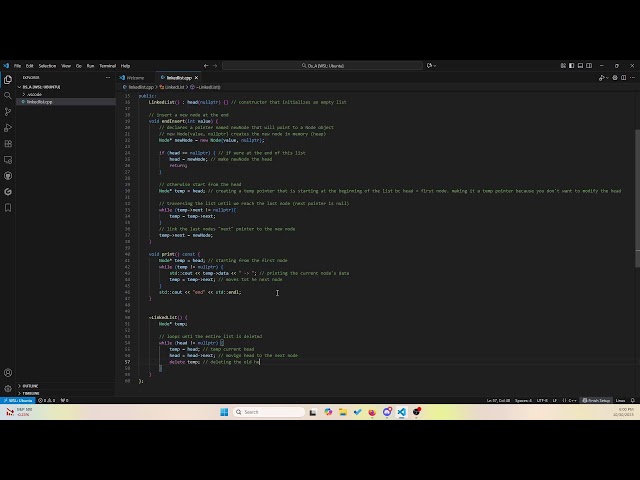Open editor More Actions ellipsis
The image size is (640, 480).
click(632, 78)
